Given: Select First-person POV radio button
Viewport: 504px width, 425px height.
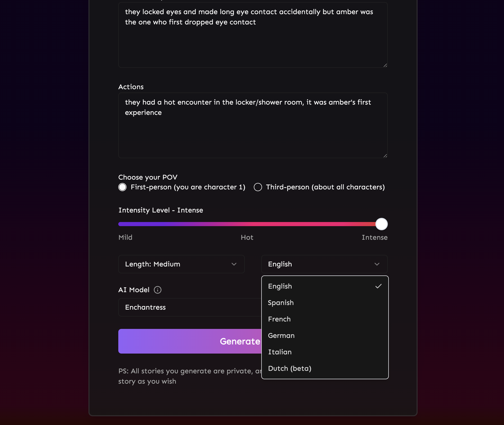Looking at the screenshot, I should [x=122, y=187].
